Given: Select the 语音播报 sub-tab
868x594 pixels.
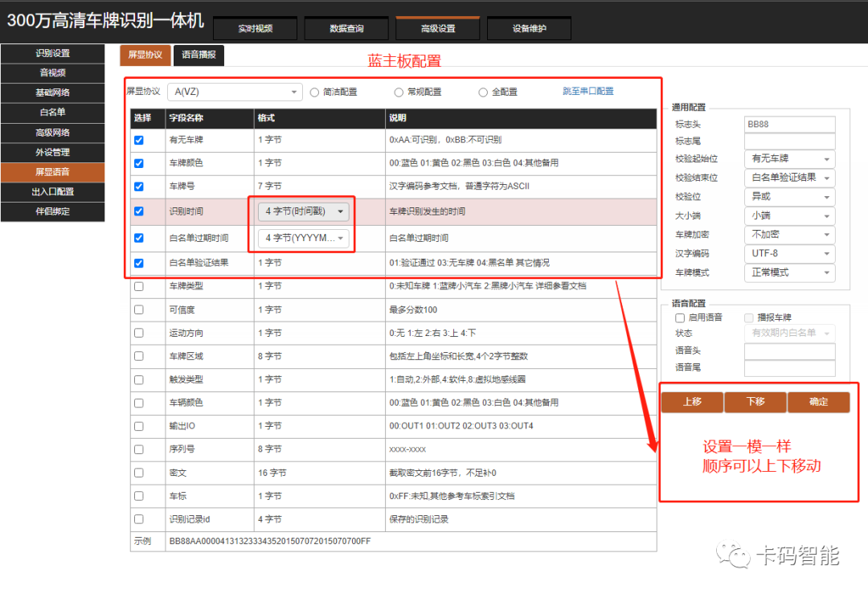Looking at the screenshot, I should [199, 55].
